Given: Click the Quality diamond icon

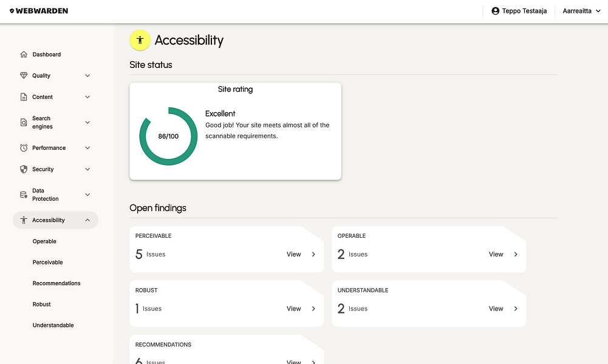Looking at the screenshot, I should point(24,76).
